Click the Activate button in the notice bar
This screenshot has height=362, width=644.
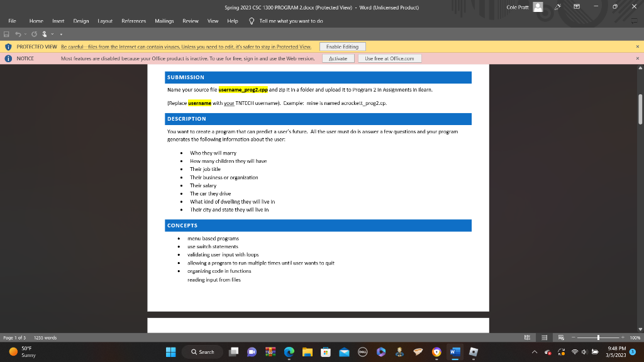pyautogui.click(x=338, y=58)
